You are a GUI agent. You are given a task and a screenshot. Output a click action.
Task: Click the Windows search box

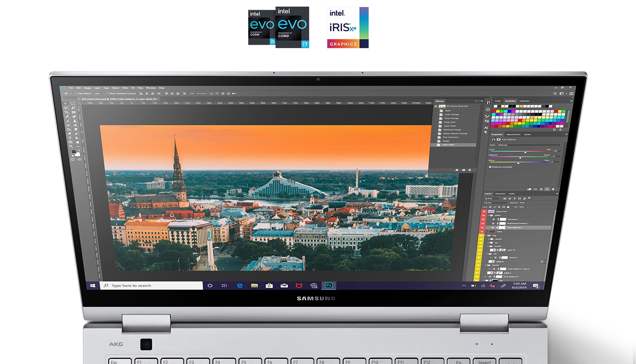point(151,285)
